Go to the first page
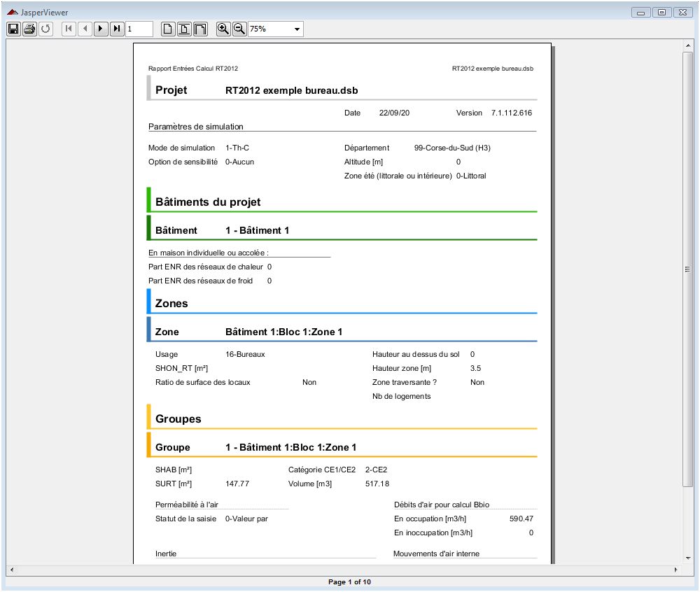Viewport: 700px width, 592px height. point(69,29)
